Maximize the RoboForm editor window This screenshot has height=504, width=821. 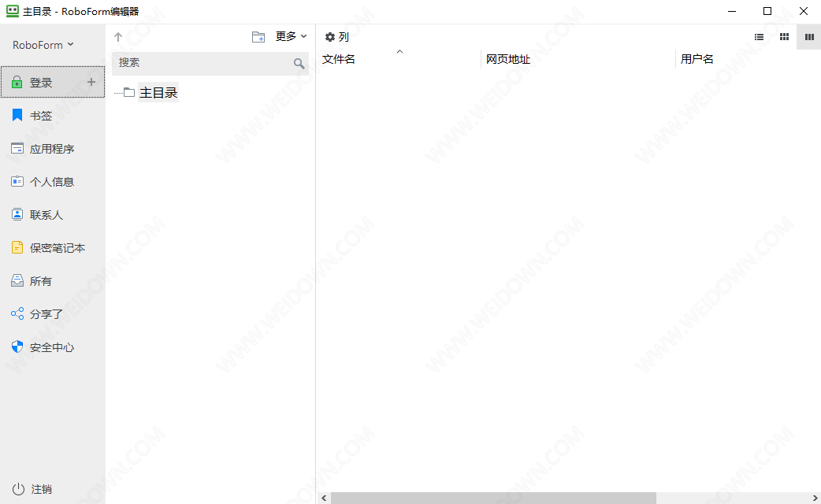point(767,11)
